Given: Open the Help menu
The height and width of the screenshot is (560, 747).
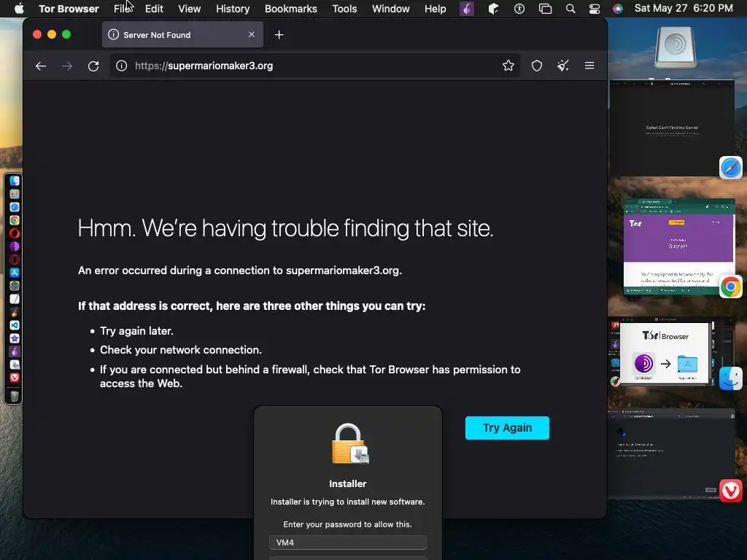Looking at the screenshot, I should (435, 9).
